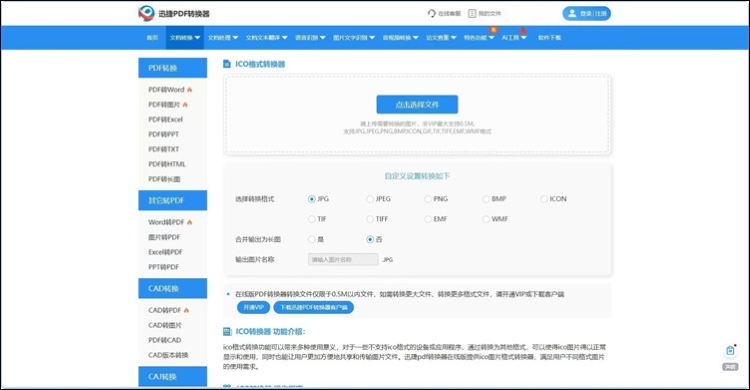
Task: Expand the 文档文本翻译 dropdown menu
Action: [266, 38]
